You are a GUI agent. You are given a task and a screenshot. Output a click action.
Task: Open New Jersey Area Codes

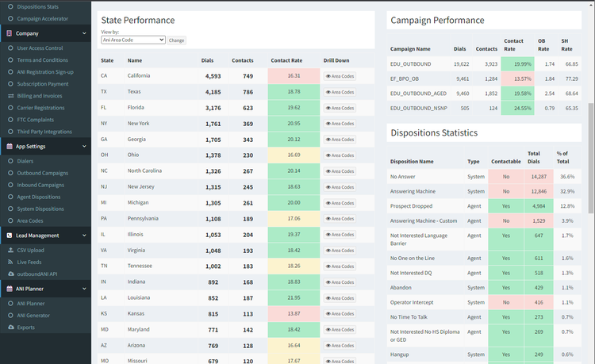tap(340, 187)
